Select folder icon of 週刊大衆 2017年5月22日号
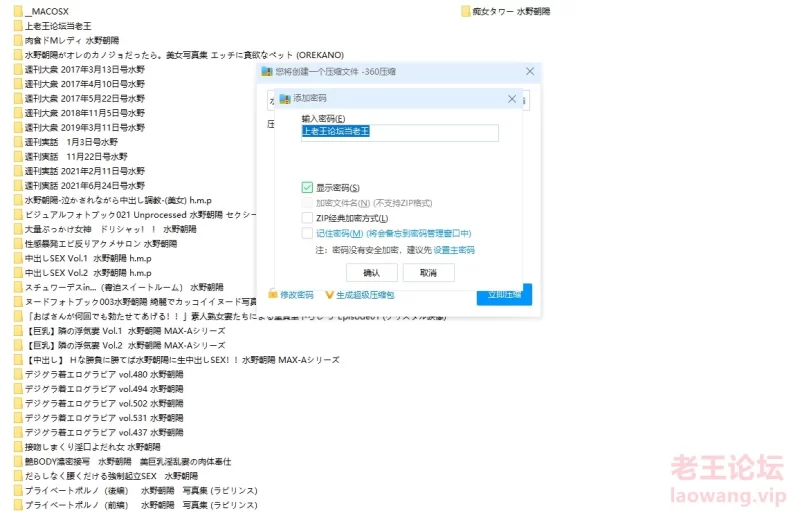This screenshot has width=800, height=513. coord(18,98)
